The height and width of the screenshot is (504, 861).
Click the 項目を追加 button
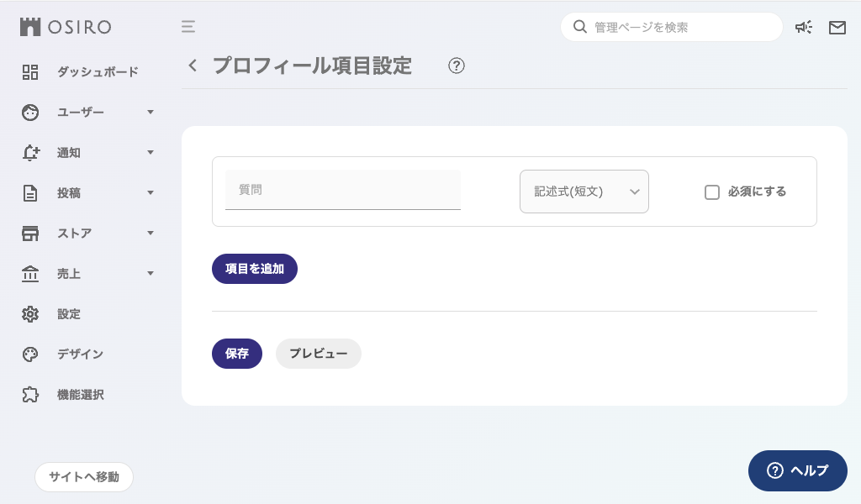255,269
